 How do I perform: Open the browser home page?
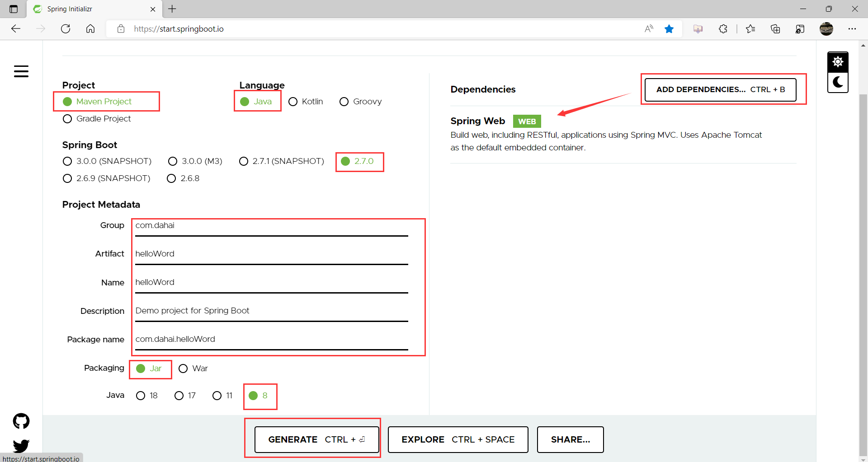click(x=90, y=29)
